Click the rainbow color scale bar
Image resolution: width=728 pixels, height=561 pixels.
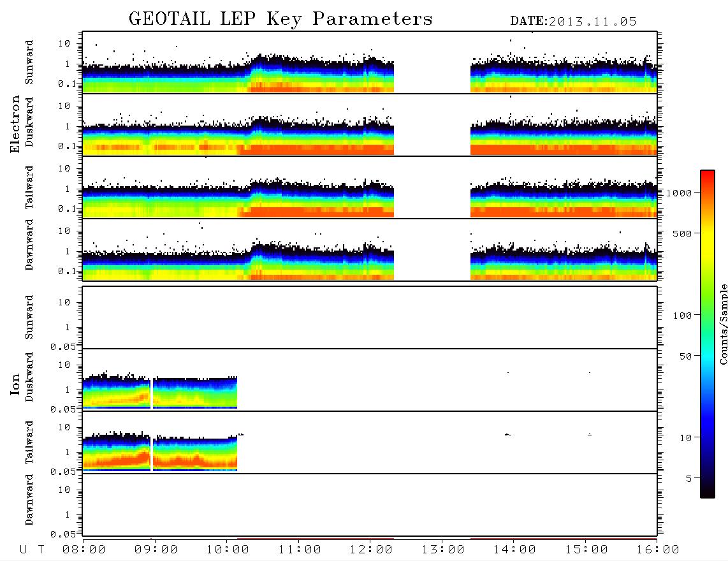708,334
